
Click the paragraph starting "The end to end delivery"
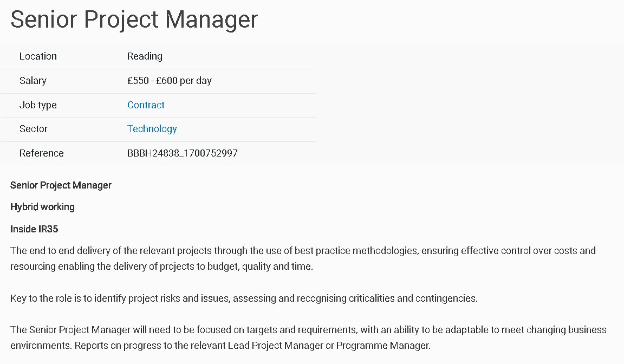tap(303, 258)
